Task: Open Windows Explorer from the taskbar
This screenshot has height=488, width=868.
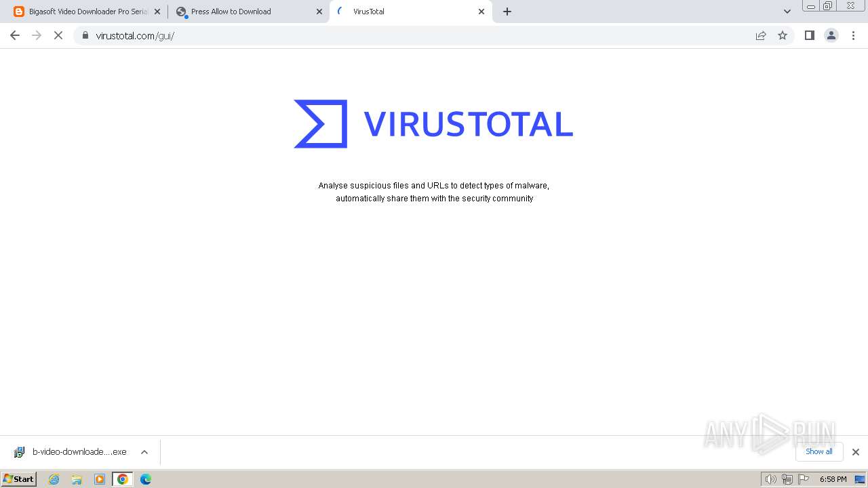Action: pos(77,479)
